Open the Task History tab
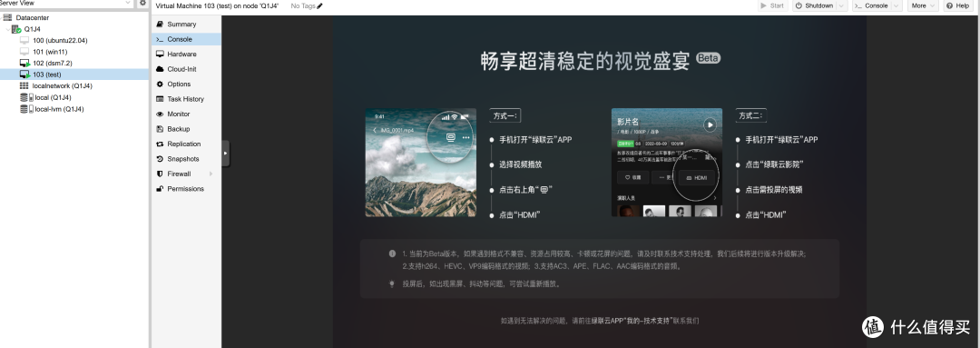This screenshot has width=980, height=348. (x=186, y=99)
